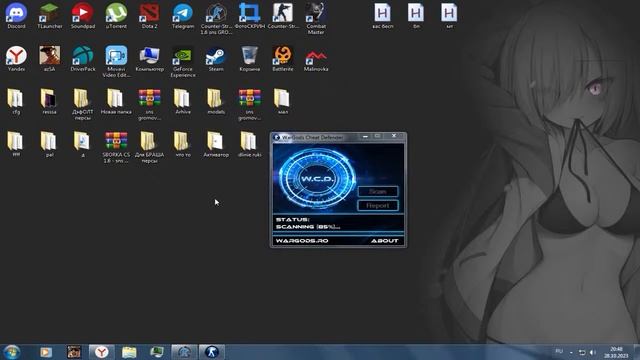Open the Windows Start menu
Screen dimensions: 640x360
[x=11, y=352]
